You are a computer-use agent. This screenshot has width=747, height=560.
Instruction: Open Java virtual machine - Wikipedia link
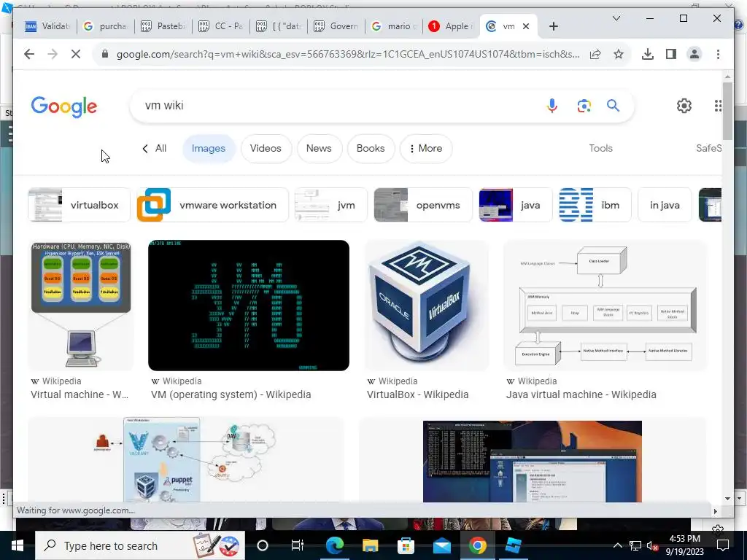click(x=581, y=394)
